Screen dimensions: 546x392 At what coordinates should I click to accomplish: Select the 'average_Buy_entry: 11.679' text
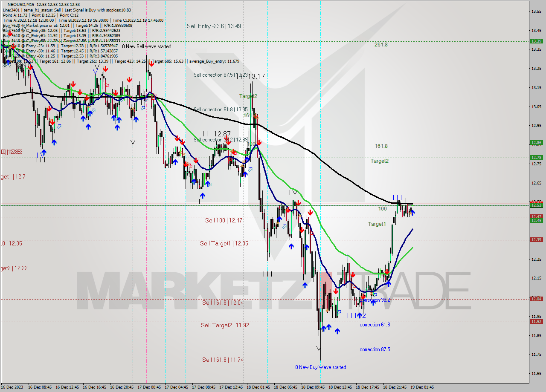pos(214,61)
